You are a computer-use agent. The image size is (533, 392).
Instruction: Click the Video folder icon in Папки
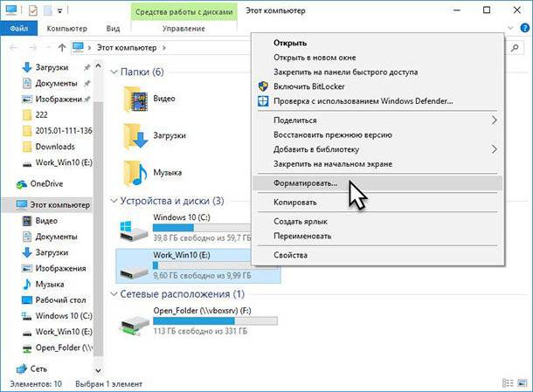(135, 99)
